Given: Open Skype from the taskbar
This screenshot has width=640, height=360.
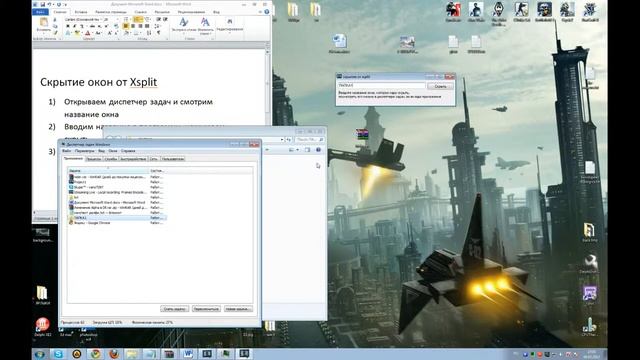Looking at the screenshot, I should [x=58, y=353].
